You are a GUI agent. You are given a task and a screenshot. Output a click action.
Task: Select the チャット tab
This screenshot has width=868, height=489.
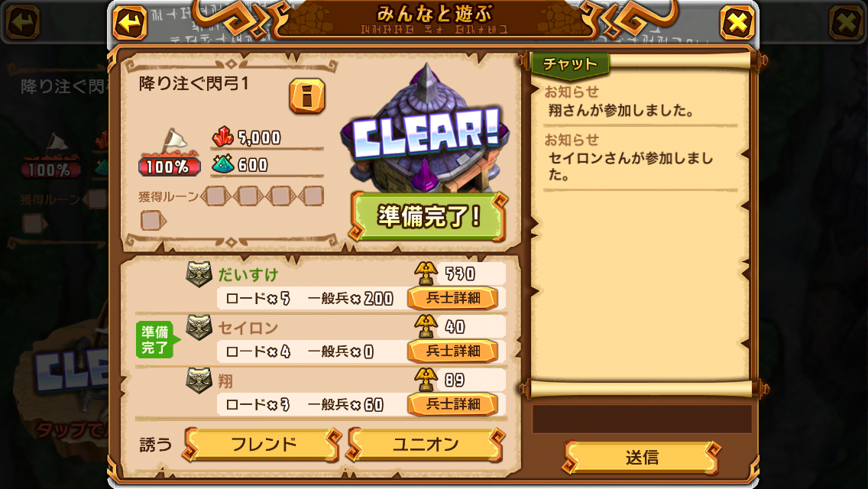pos(570,64)
